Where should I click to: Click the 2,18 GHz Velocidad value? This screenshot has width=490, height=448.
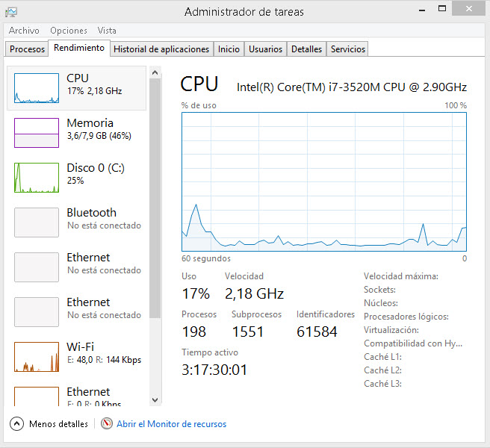pos(255,293)
